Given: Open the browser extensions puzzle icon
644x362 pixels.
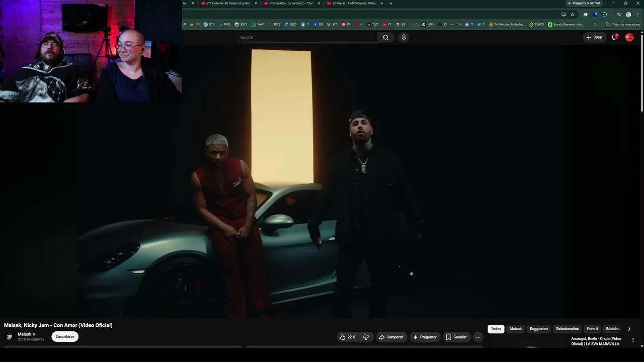Looking at the screenshot, I should [x=605, y=15].
